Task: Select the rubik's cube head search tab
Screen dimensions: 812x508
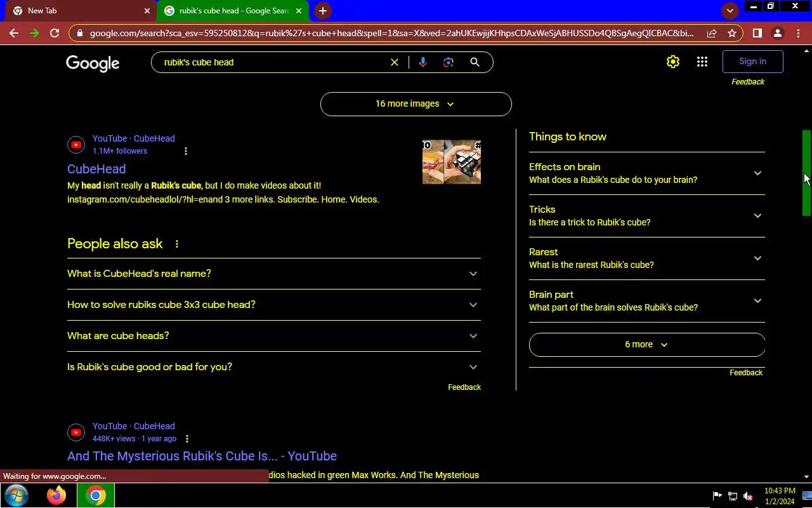Action: coord(232,11)
